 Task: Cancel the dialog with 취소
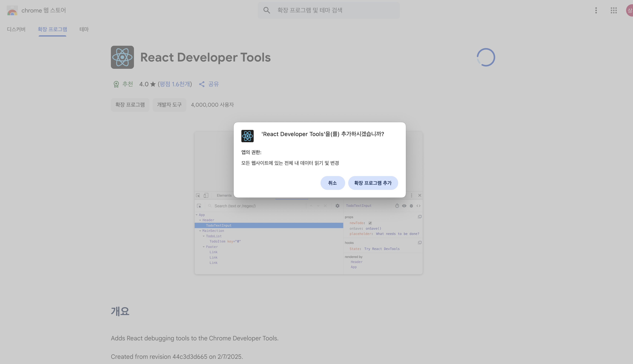click(x=333, y=183)
